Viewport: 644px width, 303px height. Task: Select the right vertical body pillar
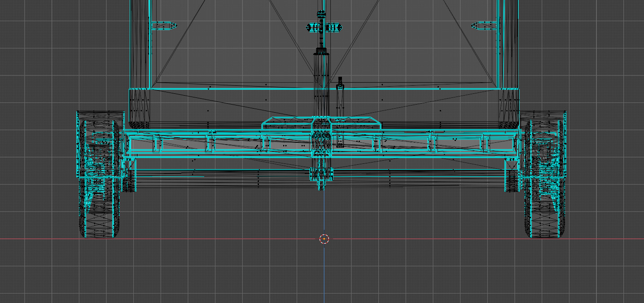[507, 45]
